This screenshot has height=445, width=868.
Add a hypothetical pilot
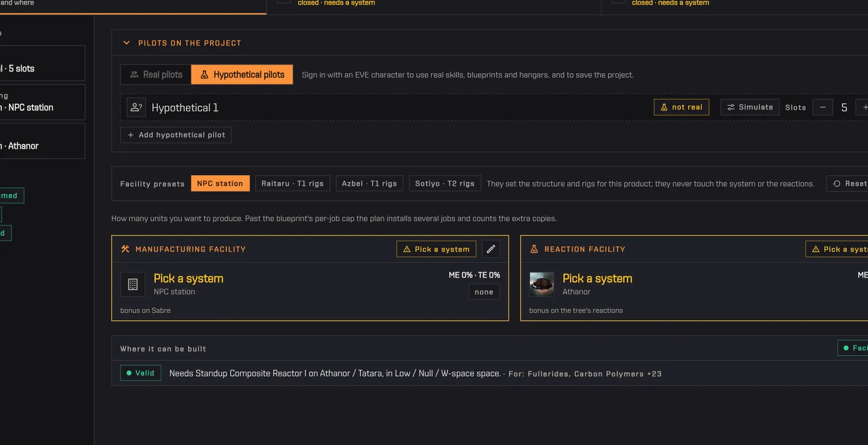coord(176,135)
